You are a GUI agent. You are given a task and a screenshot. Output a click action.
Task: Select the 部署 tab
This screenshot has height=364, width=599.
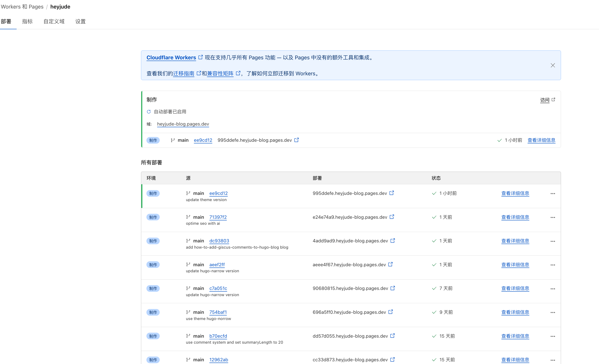(x=6, y=21)
